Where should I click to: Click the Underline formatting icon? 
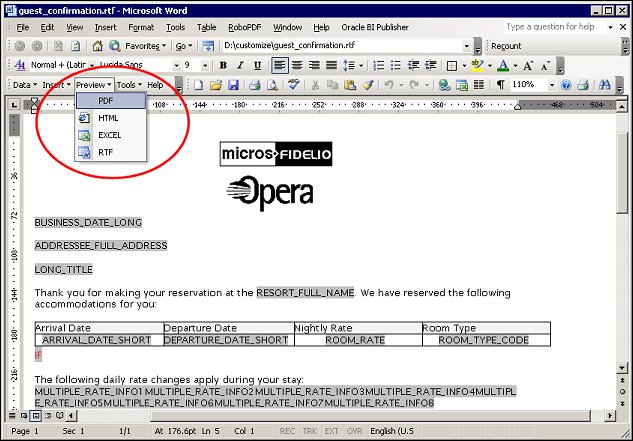pyautogui.click(x=257, y=65)
